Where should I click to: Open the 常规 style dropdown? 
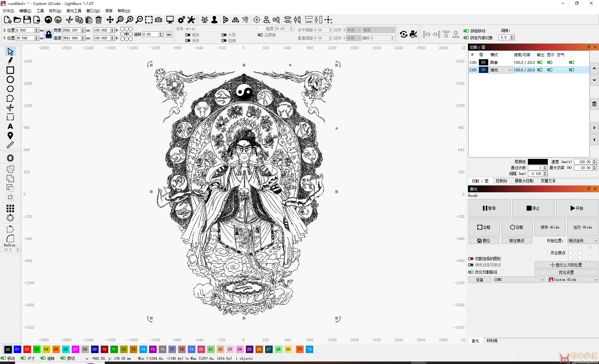point(378,30)
